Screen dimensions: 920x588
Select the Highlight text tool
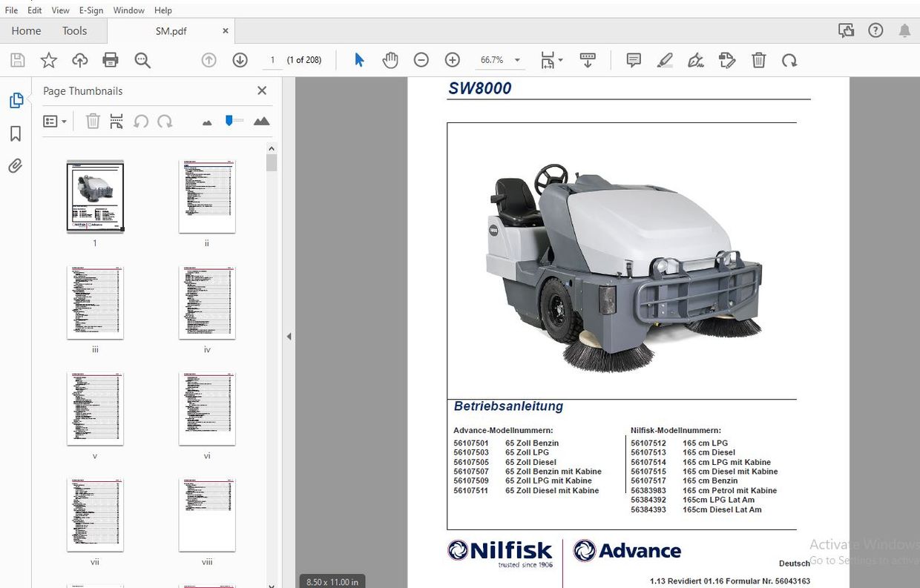point(665,59)
